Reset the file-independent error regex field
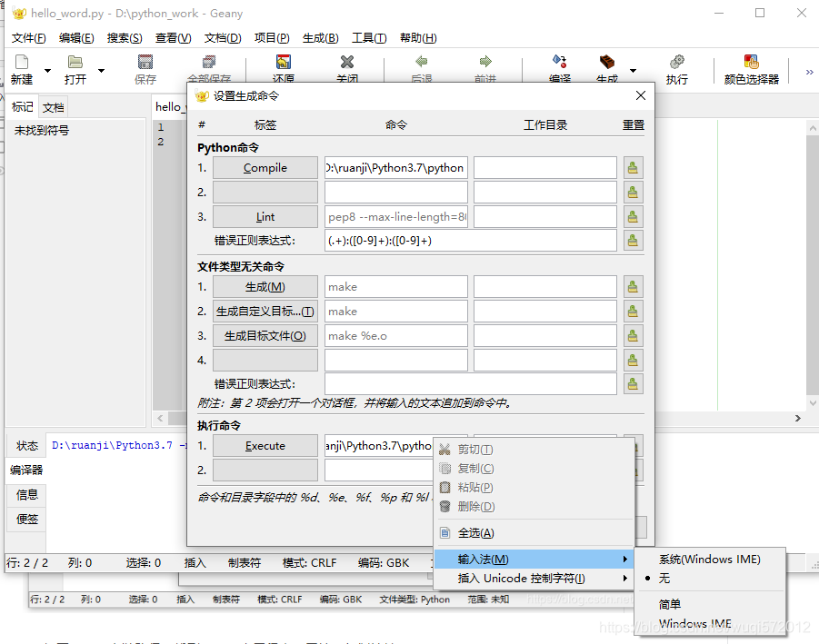Screen dimensions: 819x644 point(633,384)
